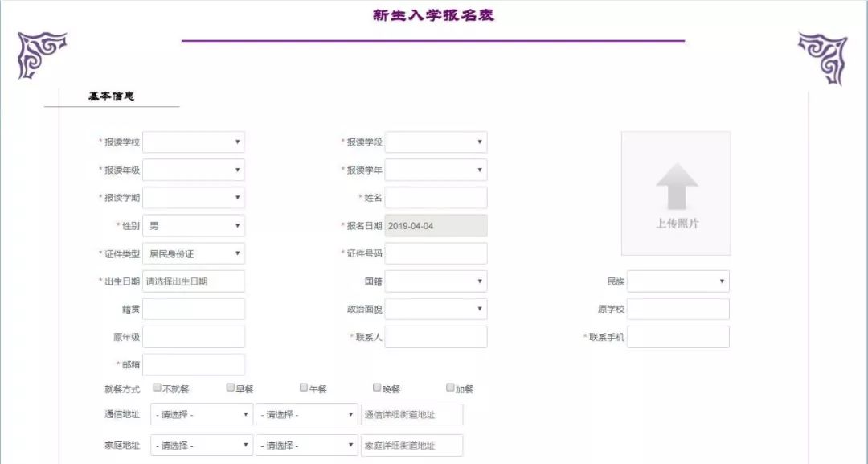Open the 证件类型 ID type dropdown
868x464 pixels.
click(194, 253)
